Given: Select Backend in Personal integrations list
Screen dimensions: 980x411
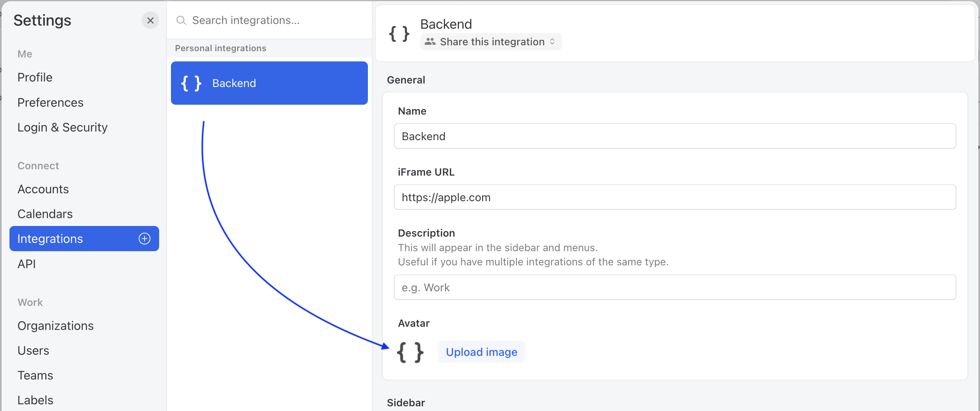Looking at the screenshot, I should coord(269,83).
